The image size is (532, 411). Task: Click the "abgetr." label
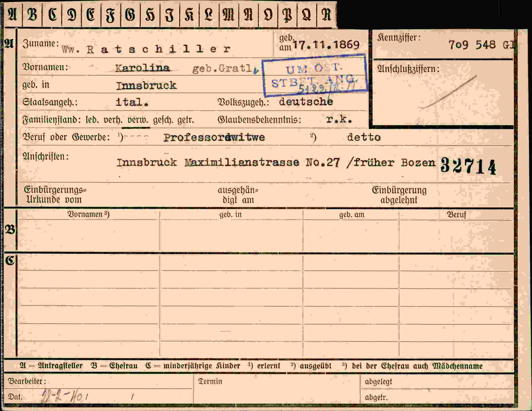coord(376,398)
